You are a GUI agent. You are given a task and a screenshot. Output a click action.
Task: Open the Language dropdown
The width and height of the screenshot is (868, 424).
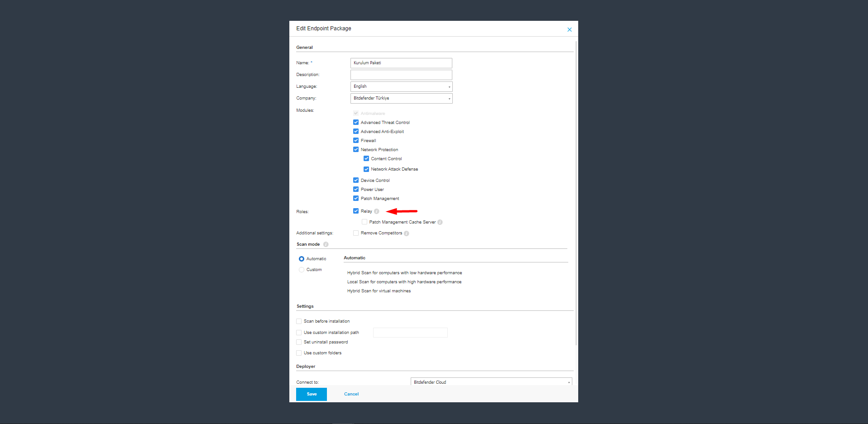(x=401, y=86)
